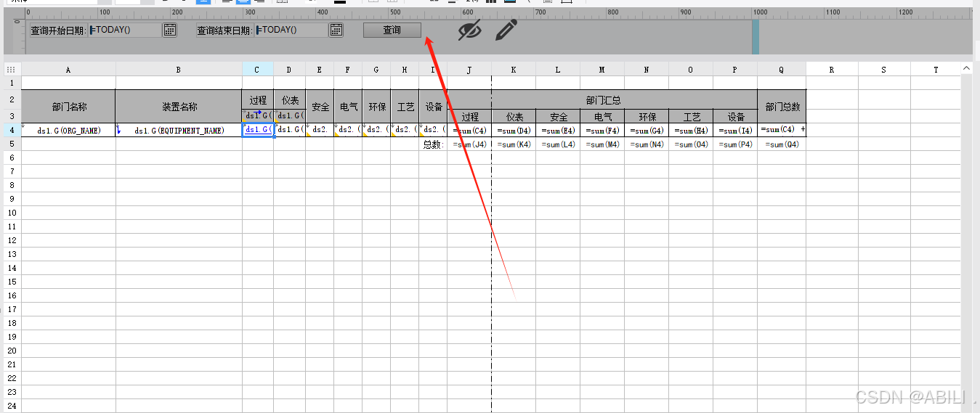Select the 环保 header cell in column G
The image size is (980, 413).
pos(377,107)
